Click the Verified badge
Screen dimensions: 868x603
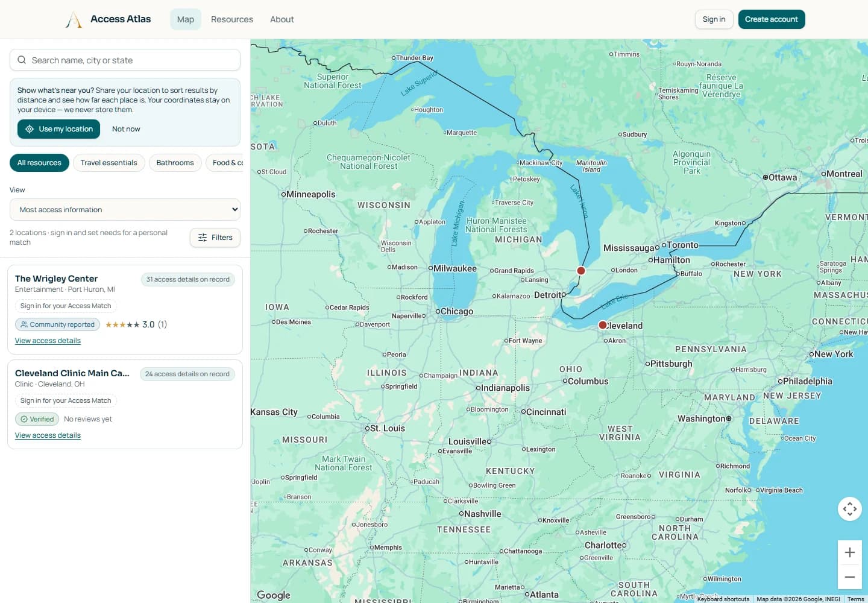(37, 419)
